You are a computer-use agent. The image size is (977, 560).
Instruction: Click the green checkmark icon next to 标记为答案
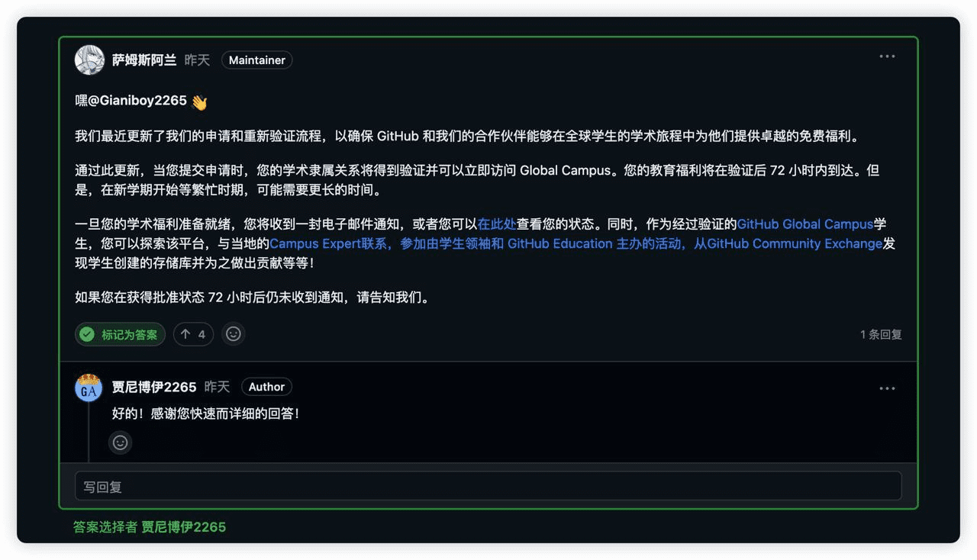pos(86,333)
